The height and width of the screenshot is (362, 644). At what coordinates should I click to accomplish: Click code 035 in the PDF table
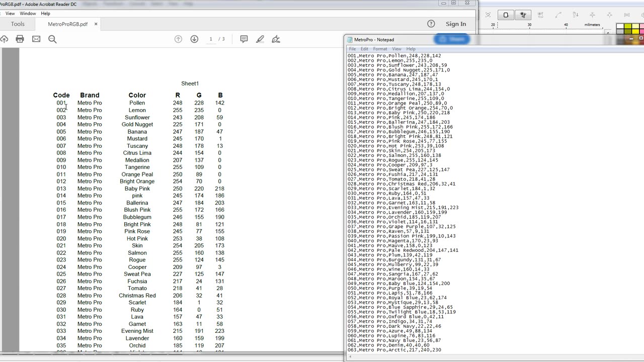click(61, 345)
